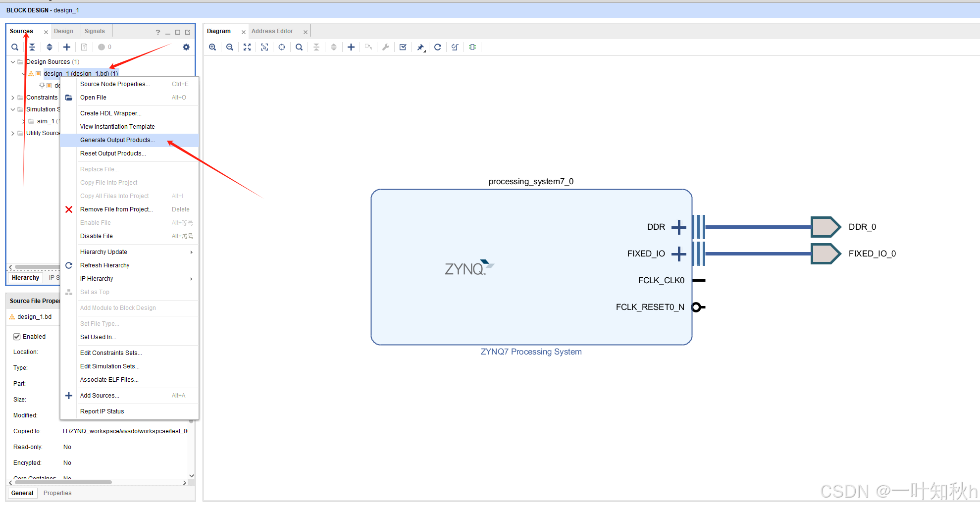
Task: Click Edit Constraints Sets menu entry
Action: tap(129, 353)
